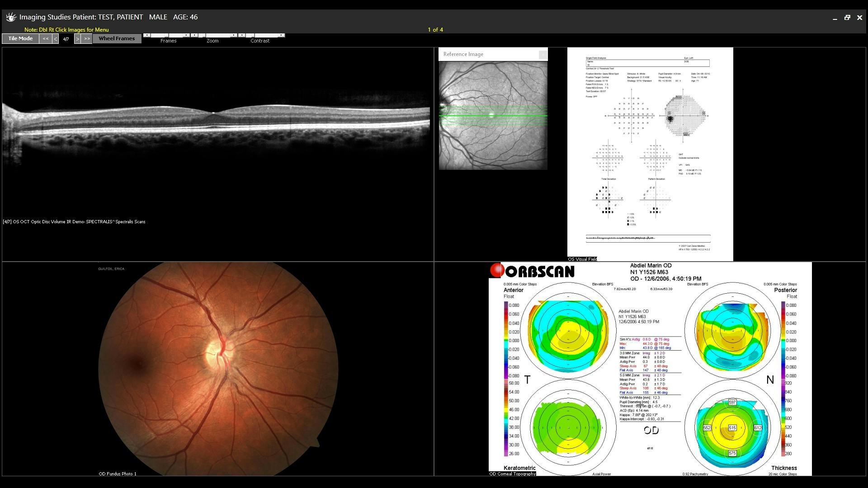Click the right arrow on the Zoom scrollbar
Image resolution: width=868 pixels, height=488 pixels.
[x=234, y=35]
